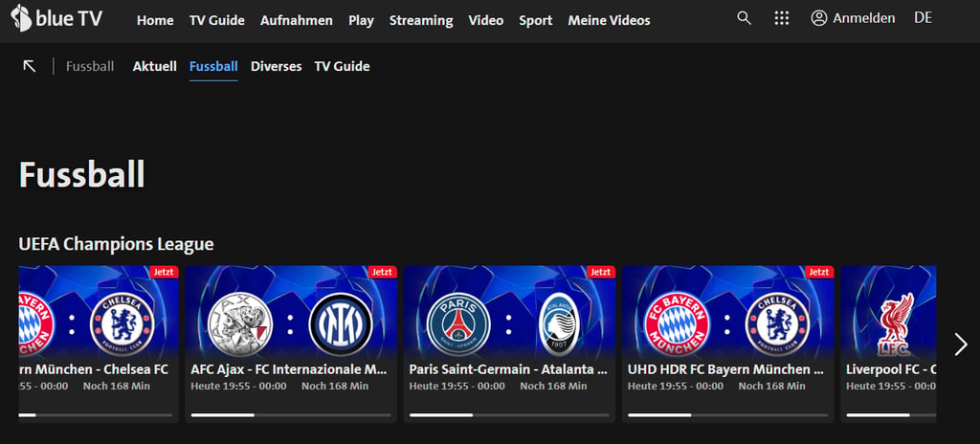Click the grey Fussball breadcrumb label
980x444 pixels.
(x=90, y=66)
